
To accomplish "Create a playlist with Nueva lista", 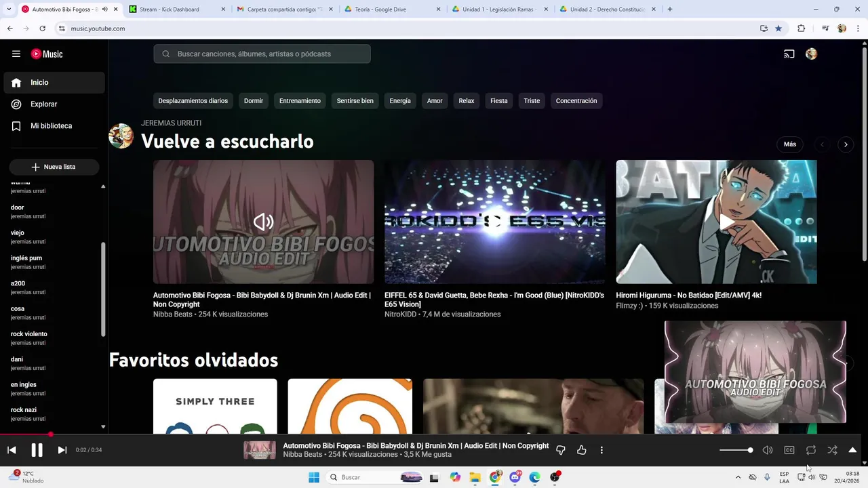I will (x=54, y=167).
